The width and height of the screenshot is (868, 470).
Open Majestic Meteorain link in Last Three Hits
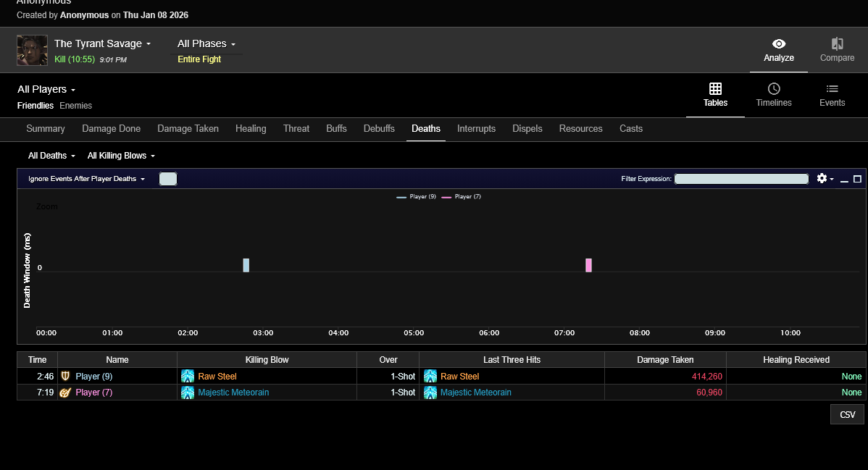coord(476,393)
